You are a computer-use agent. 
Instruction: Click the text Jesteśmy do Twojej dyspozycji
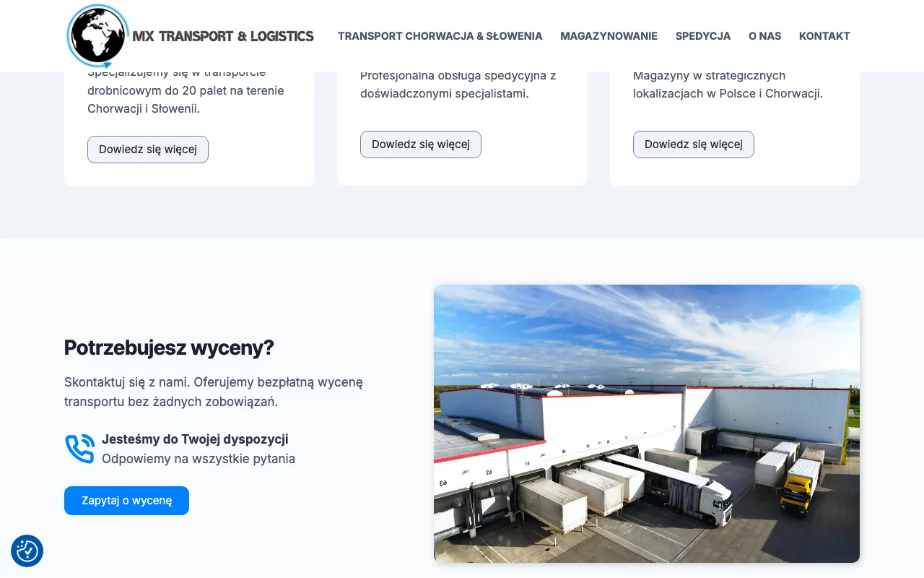coord(195,439)
